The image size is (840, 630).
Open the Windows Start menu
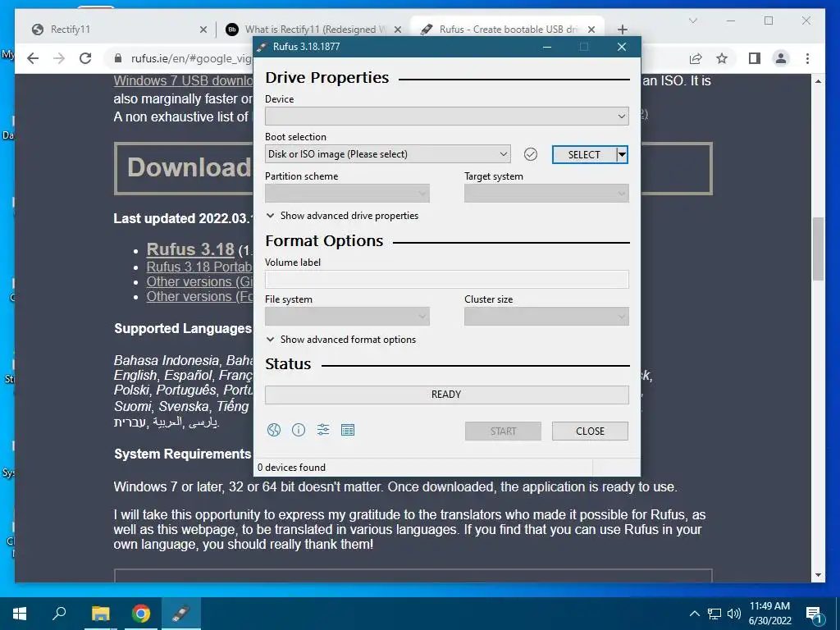click(x=20, y=614)
